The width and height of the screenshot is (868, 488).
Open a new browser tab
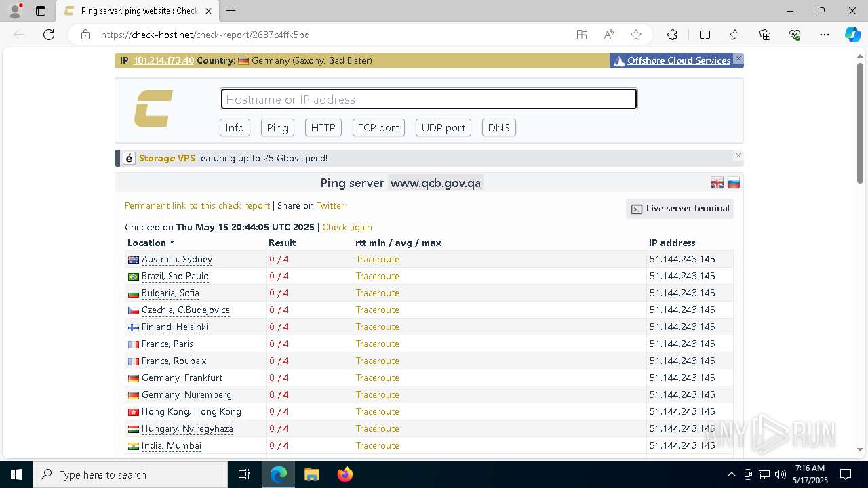(x=231, y=11)
